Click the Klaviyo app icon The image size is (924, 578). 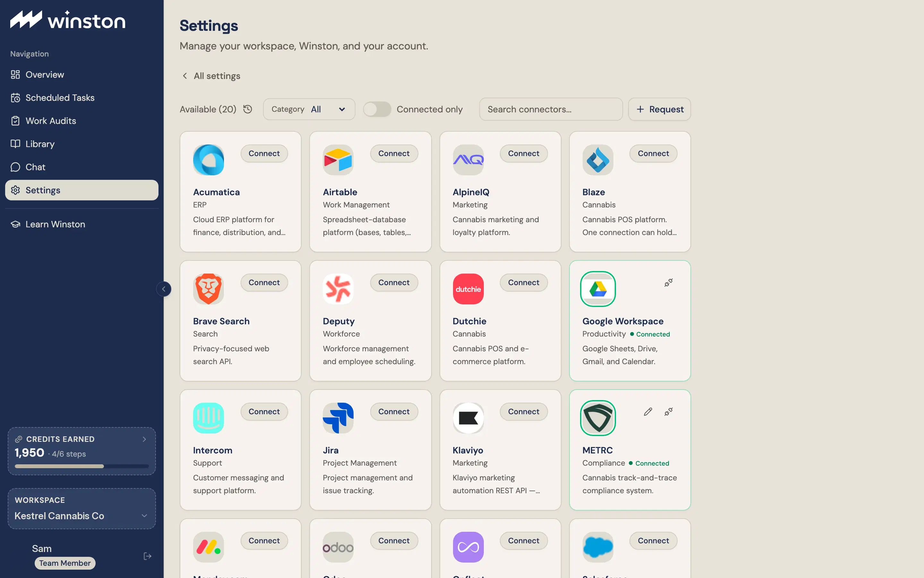coord(468,418)
